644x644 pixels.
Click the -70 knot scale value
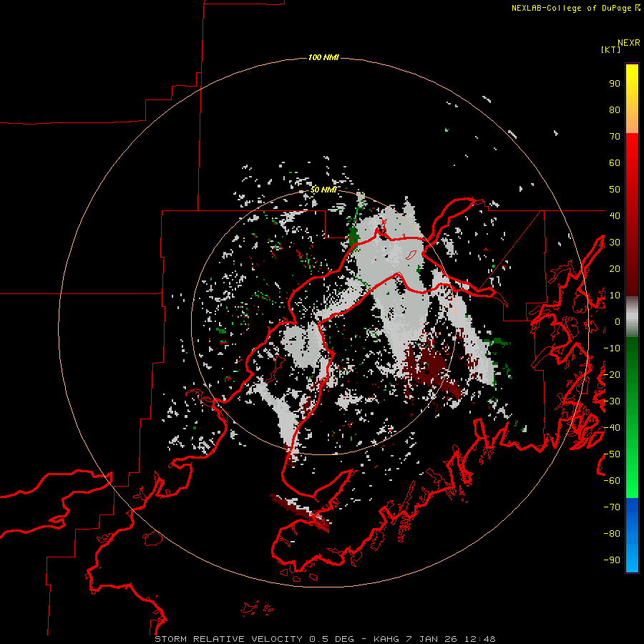612,507
